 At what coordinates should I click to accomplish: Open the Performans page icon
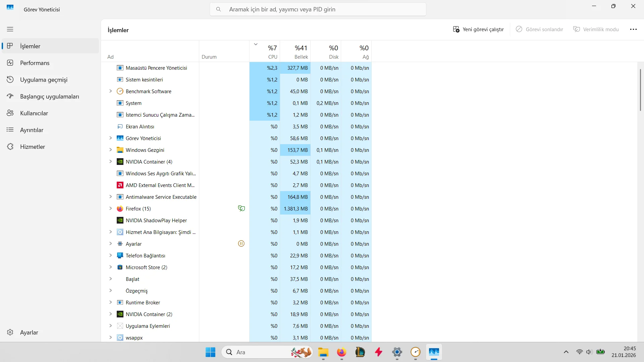click(x=10, y=63)
